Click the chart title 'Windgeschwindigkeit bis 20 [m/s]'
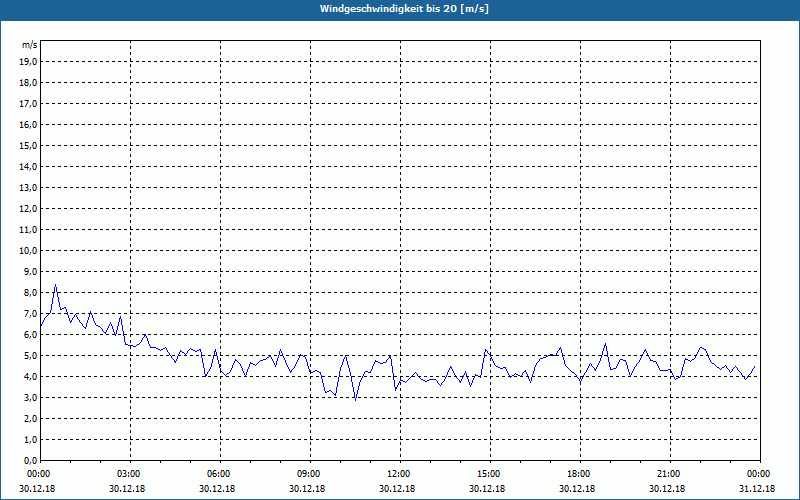 point(404,9)
